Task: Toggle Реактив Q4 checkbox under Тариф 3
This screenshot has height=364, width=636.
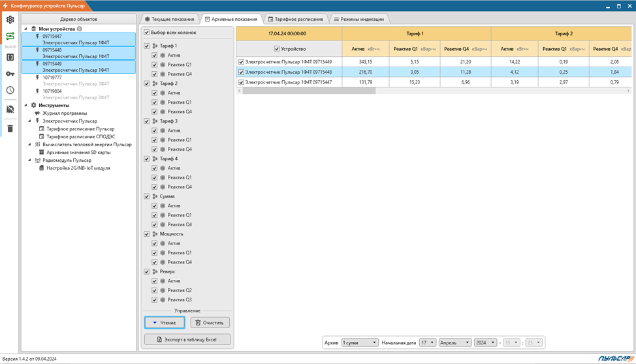Action: coord(155,149)
